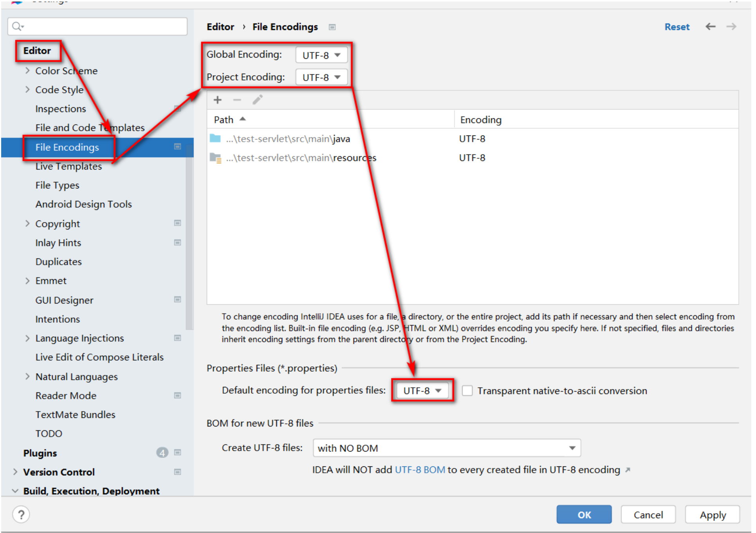Collapse Build, Execution, Deployment node
This screenshot has height=533, width=756.
click(15, 491)
